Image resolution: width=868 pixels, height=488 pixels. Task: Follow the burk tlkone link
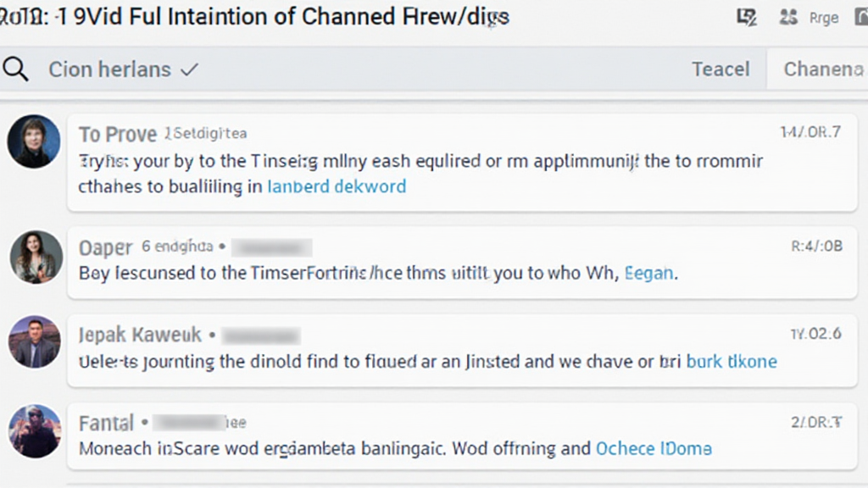tap(731, 362)
